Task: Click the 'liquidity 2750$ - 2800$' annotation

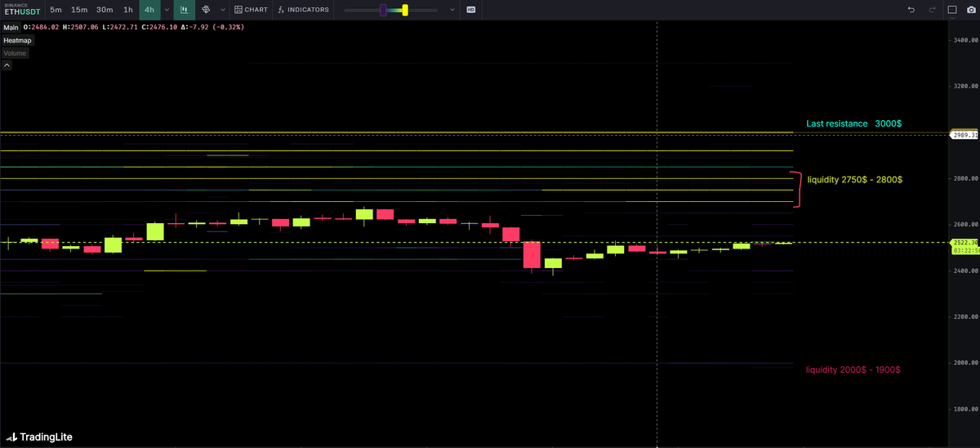Action: click(854, 179)
